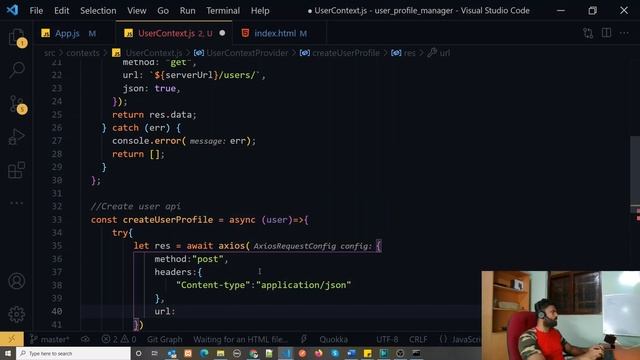This screenshot has width=640, height=360.
Task: Open Source Control view in activity bar
Action: 17,104
